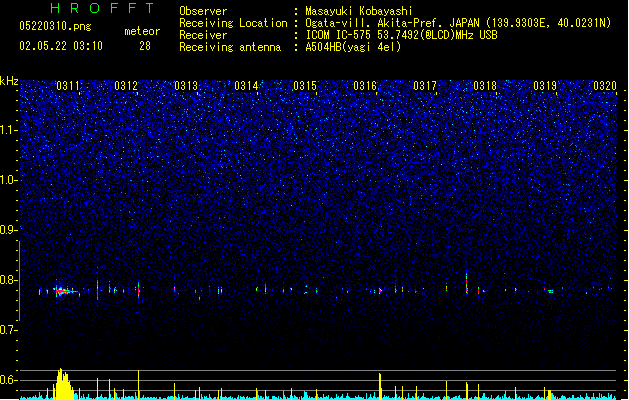Click the HROFFT title text
This screenshot has height=400, width=629.
click(103, 8)
